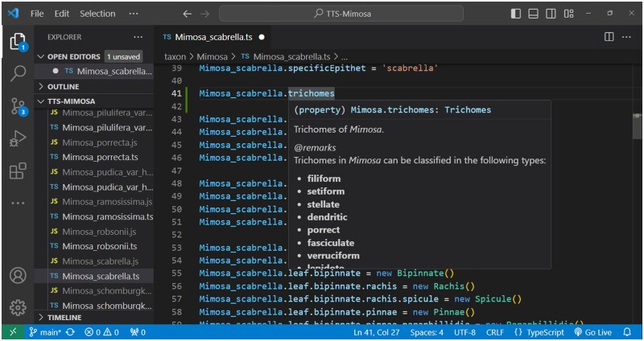Viewport: 644px width, 341px height.
Task: Open the Run and Debug view
Action: coord(18,138)
